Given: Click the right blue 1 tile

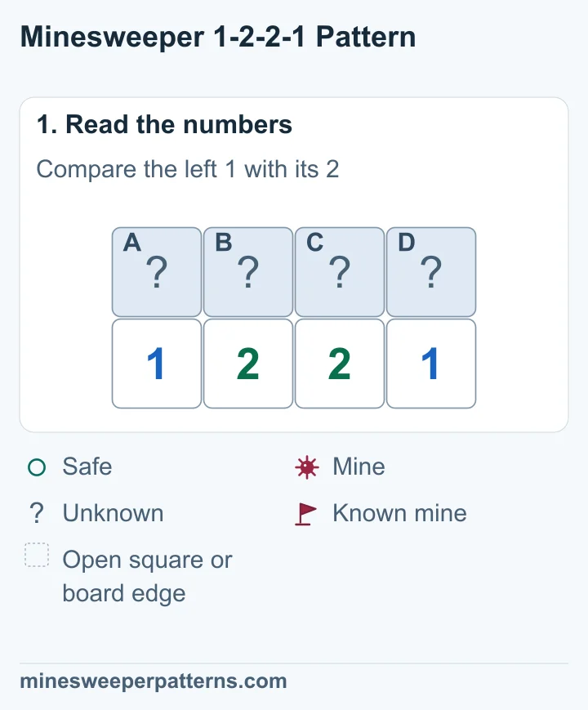Looking at the screenshot, I should pos(431,364).
